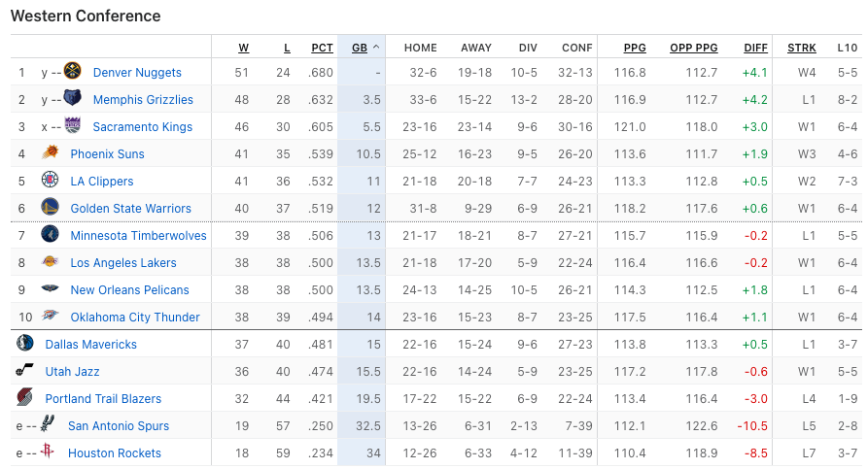Sort by OPP PPG column header
Image resolution: width=868 pixels, height=469 pixels.
point(693,47)
